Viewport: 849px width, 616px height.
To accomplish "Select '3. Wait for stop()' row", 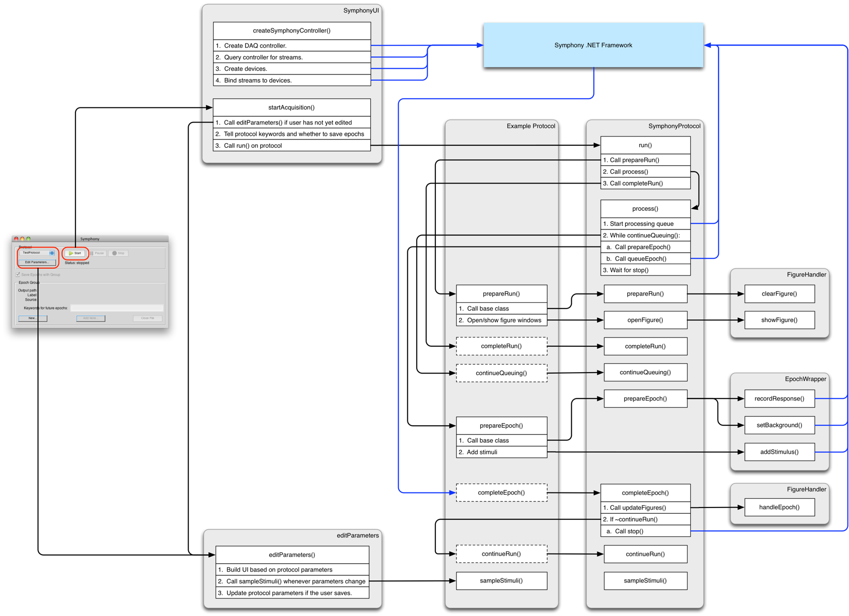I will (x=645, y=270).
